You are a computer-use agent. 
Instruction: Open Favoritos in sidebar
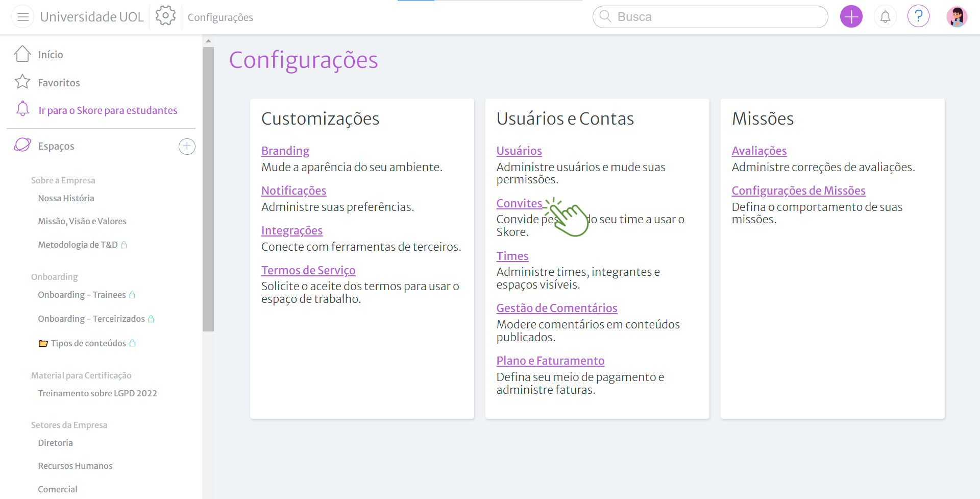tap(59, 83)
